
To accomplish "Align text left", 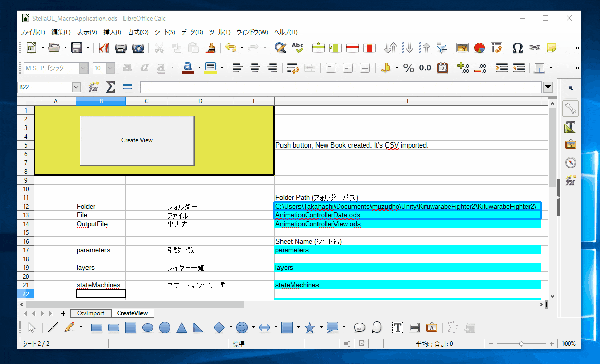I will (238, 68).
